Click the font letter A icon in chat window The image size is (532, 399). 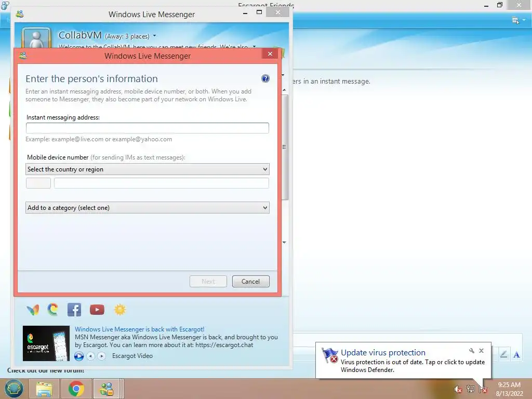tap(517, 355)
